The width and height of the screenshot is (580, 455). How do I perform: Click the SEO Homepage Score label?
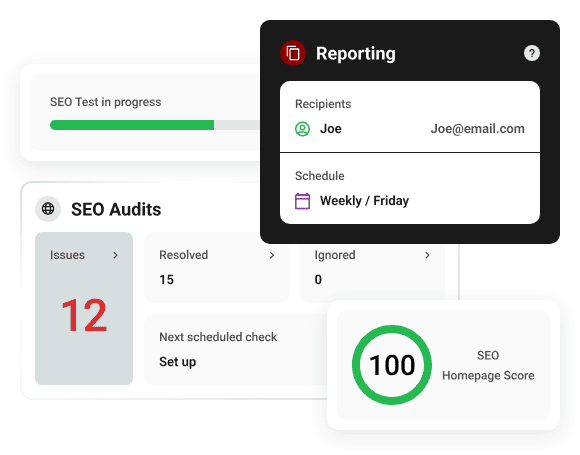488,365
